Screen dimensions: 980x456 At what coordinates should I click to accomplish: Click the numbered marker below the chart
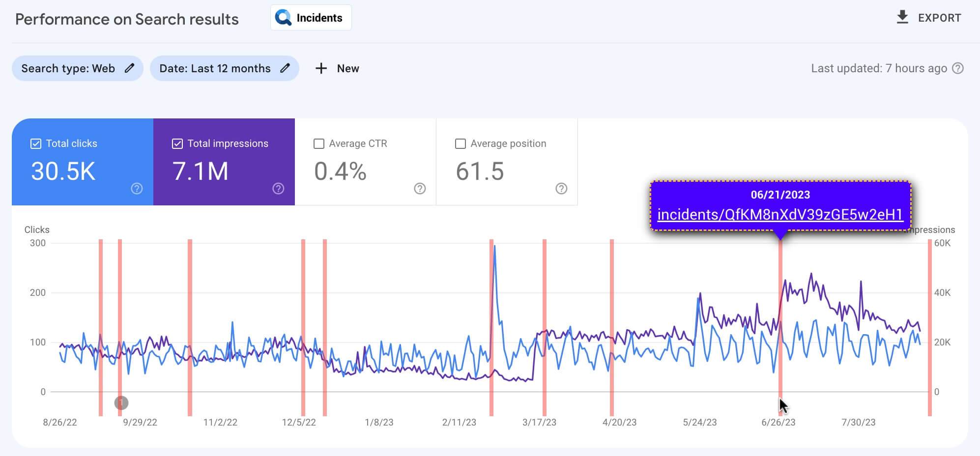[121, 403]
